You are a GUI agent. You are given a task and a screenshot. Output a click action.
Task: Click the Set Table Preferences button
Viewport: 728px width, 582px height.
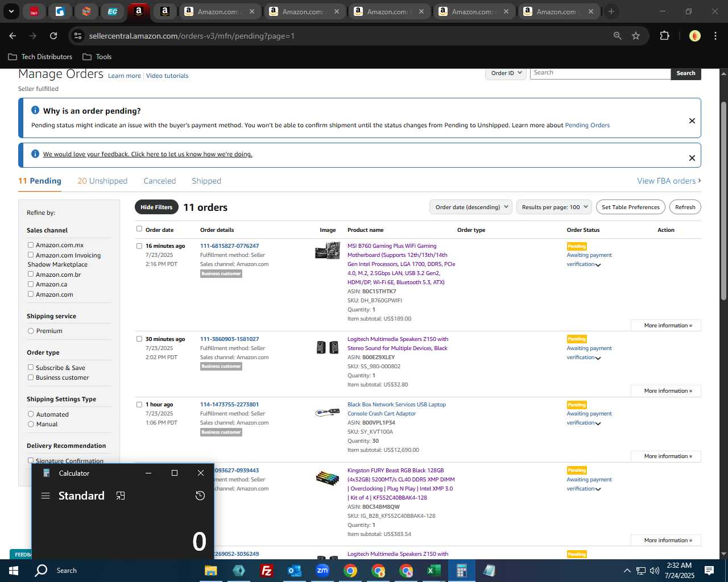pyautogui.click(x=631, y=207)
